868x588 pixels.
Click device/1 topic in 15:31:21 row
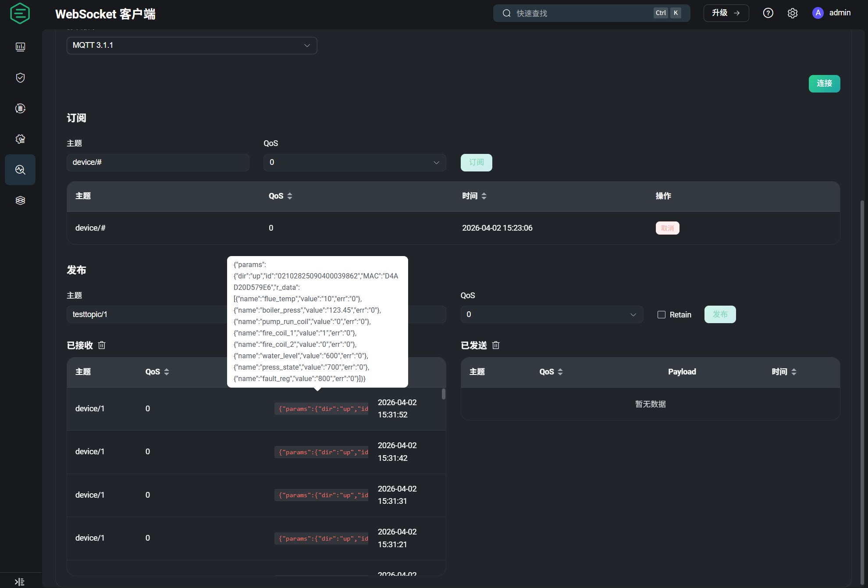pos(90,538)
